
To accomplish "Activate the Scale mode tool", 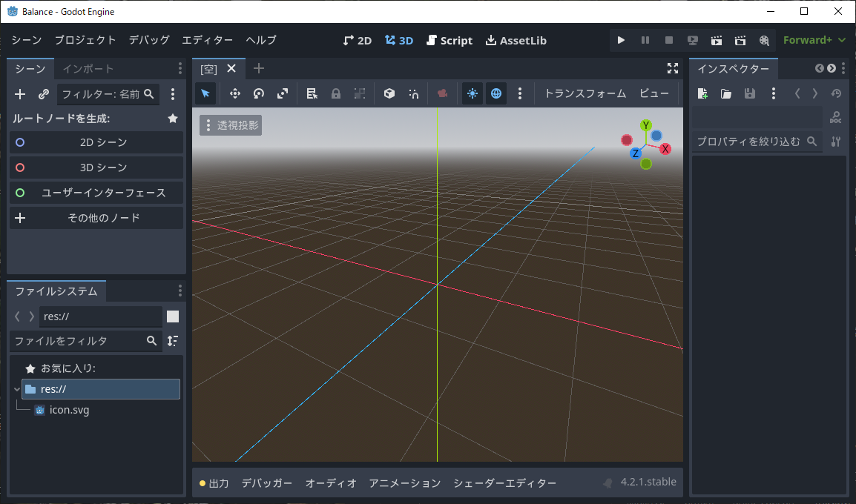I will pyautogui.click(x=282, y=93).
